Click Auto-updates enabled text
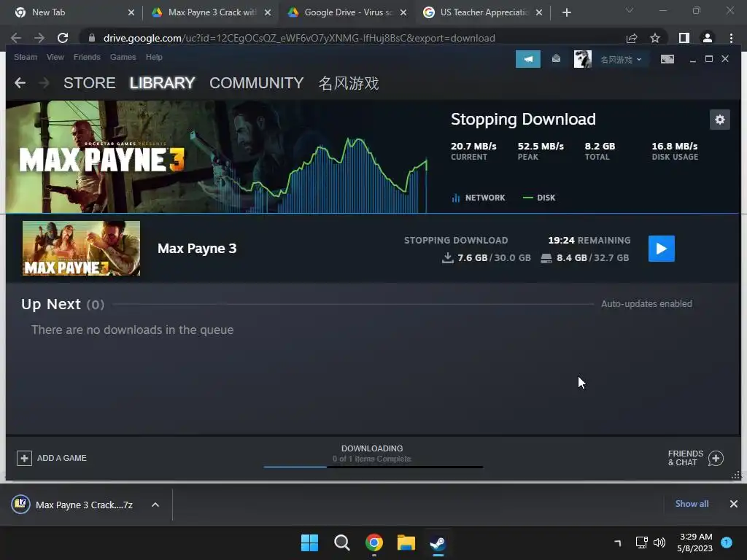This screenshot has height=560, width=747. 646,304
